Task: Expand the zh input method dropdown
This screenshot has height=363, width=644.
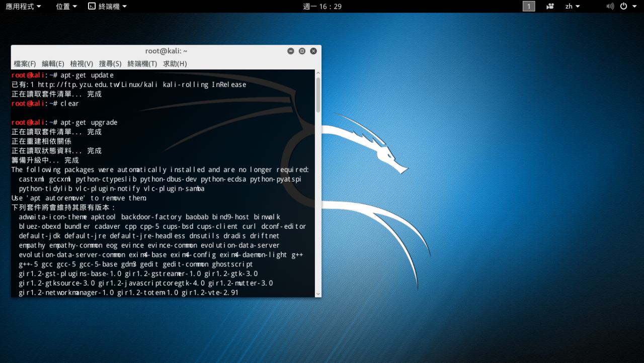Action: click(572, 6)
